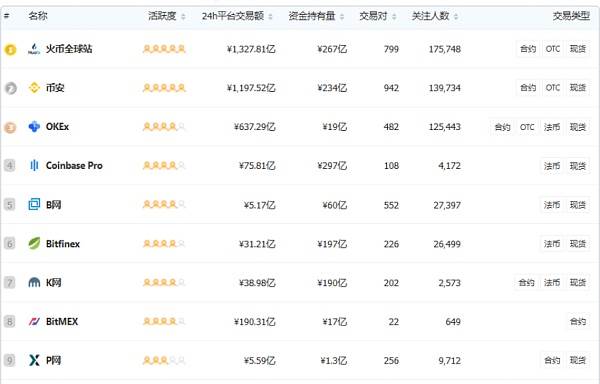
Task: Click the 币安 yellow diamond logo
Action: pos(34,88)
